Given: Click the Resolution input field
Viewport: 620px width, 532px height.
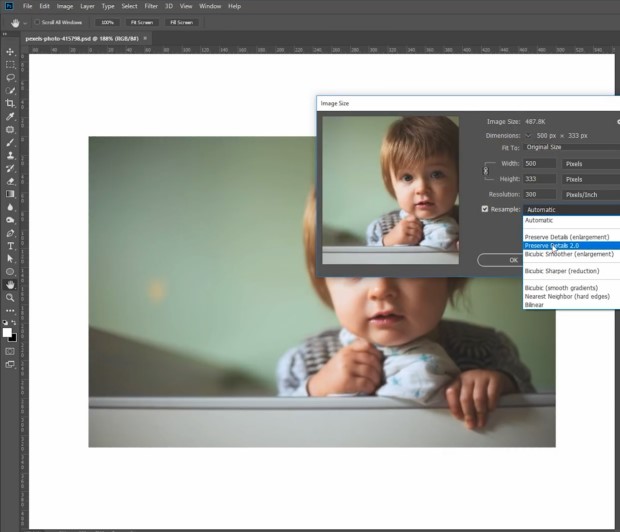Looking at the screenshot, I should [x=539, y=194].
